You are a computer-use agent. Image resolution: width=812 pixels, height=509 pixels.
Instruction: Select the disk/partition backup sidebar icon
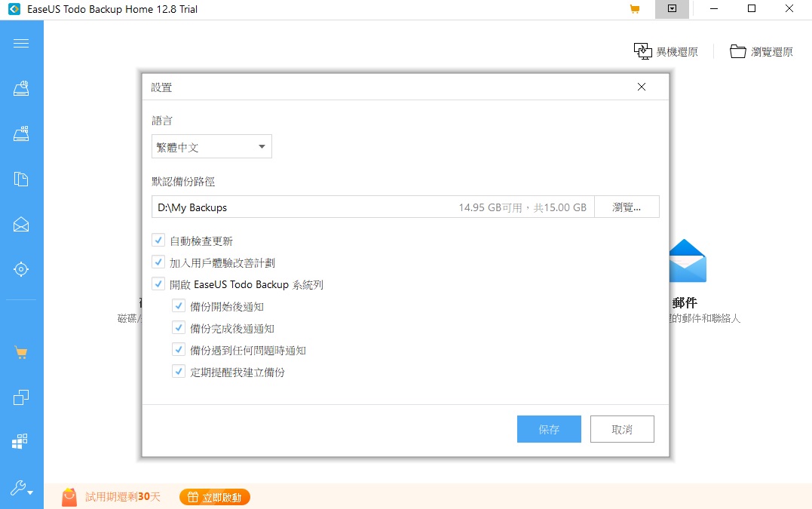[x=20, y=88]
